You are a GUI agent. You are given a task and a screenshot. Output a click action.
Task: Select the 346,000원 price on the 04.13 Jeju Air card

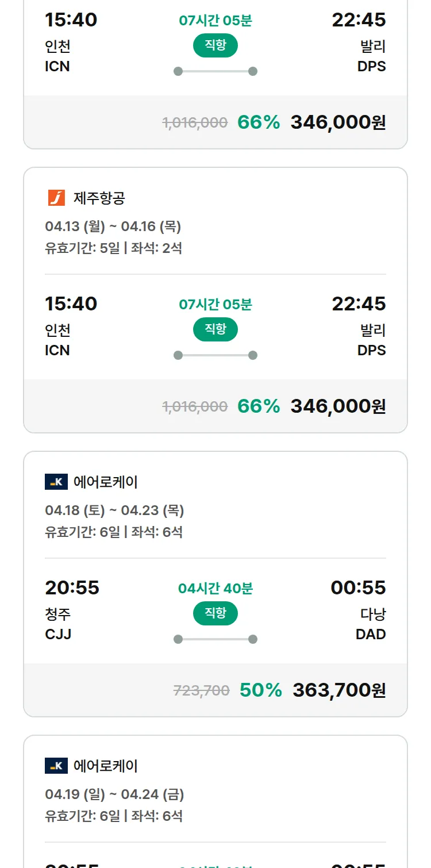(x=338, y=406)
